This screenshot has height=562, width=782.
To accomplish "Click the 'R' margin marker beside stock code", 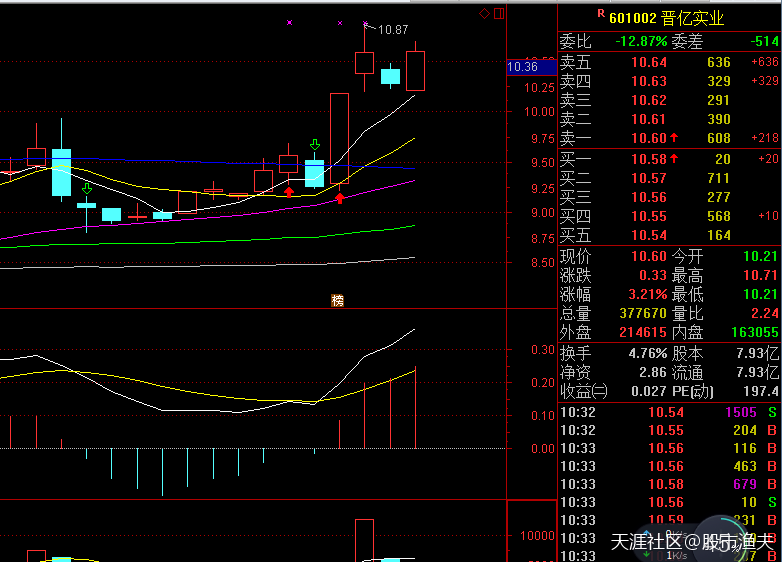I will tap(600, 14).
